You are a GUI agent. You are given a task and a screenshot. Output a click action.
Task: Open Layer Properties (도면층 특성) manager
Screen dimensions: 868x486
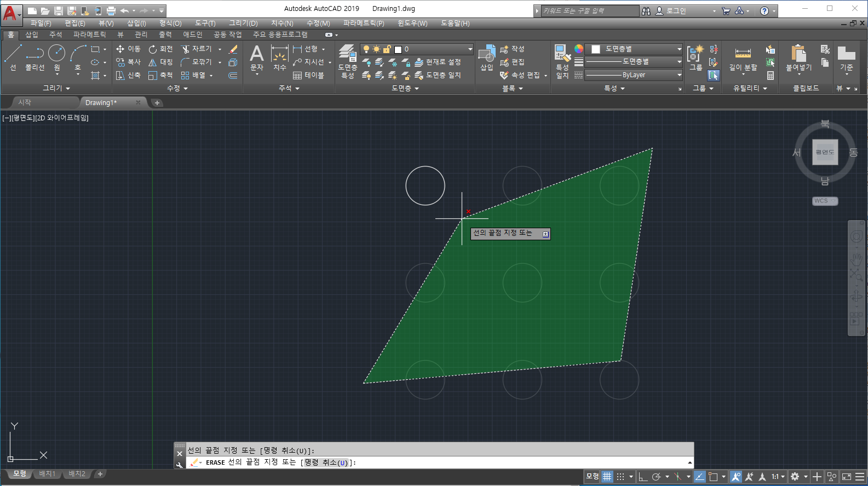tap(348, 61)
